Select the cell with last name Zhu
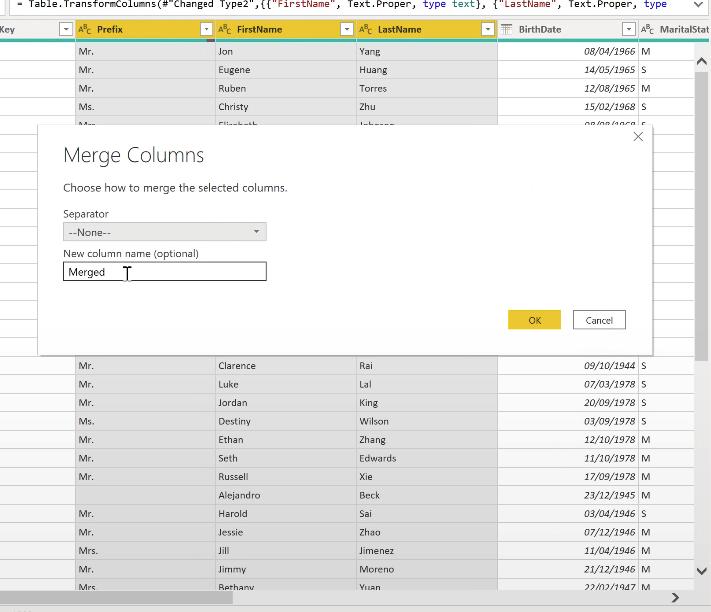711x612 pixels. click(427, 107)
